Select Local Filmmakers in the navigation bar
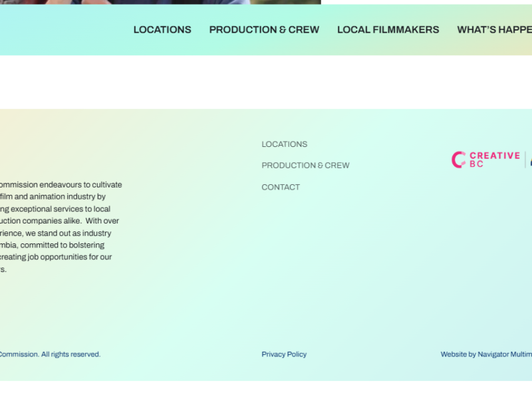Image resolution: width=532 pixels, height=399 pixels. 388,30
